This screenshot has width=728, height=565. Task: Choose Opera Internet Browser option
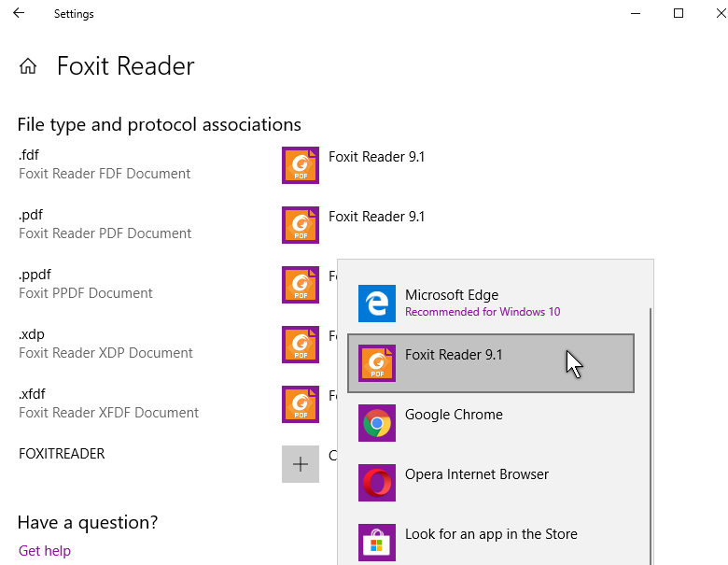[491, 483]
